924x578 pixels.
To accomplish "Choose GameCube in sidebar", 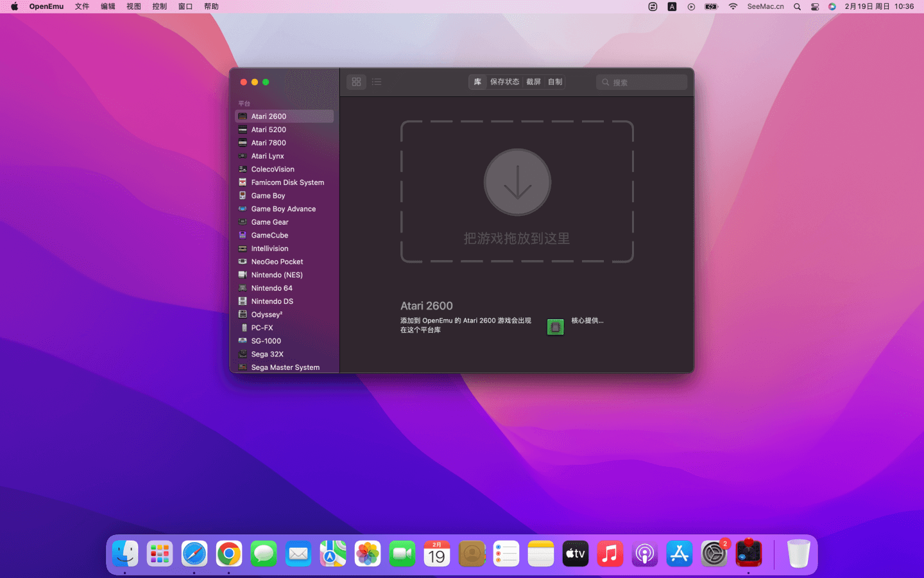I will click(284, 235).
